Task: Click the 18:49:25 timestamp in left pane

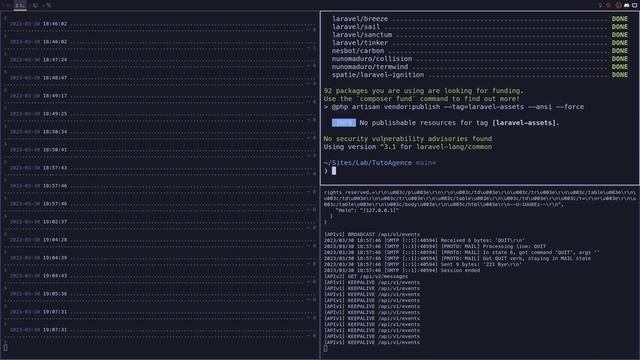Action: (x=55, y=113)
